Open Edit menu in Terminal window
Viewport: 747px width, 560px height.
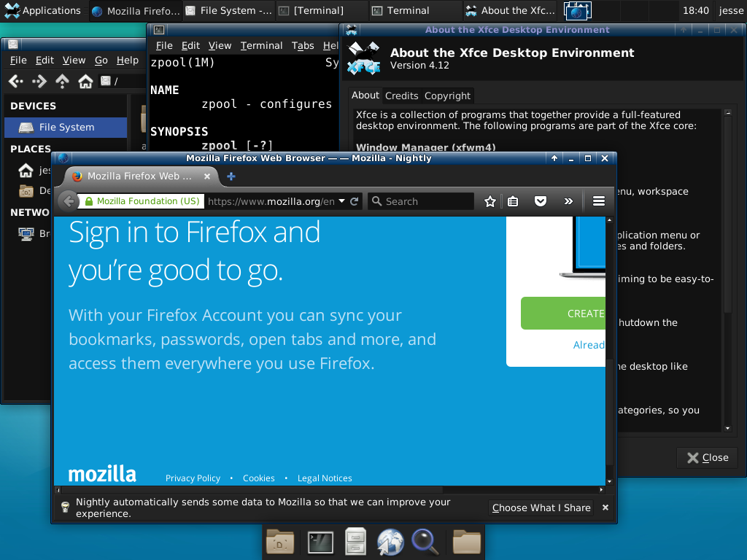pyautogui.click(x=190, y=46)
